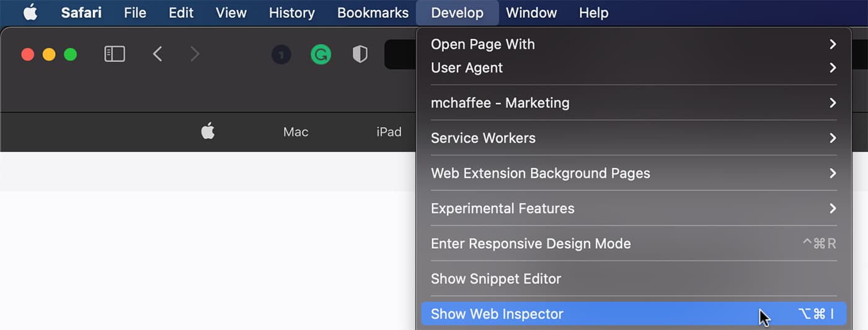Image resolution: width=868 pixels, height=330 pixels.
Task: Open the Grammarly extension icon
Action: pos(321,55)
